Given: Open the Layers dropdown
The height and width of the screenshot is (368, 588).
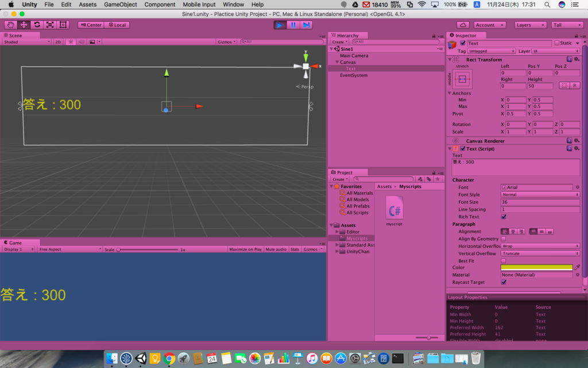Looking at the screenshot, I should click(530, 25).
